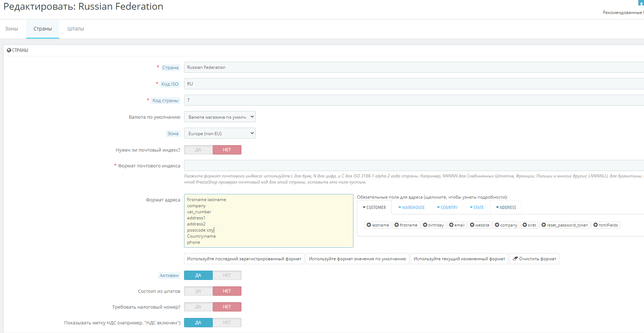Click Используйте последний зарегистрированный формат button
Viewport: 644px width, 333px height.
point(244,259)
